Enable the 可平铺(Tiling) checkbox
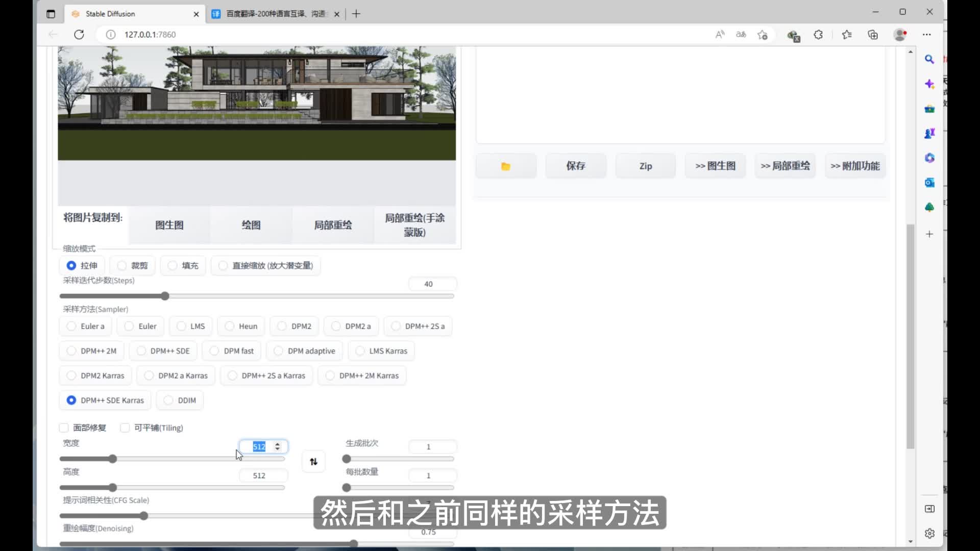 click(x=125, y=428)
